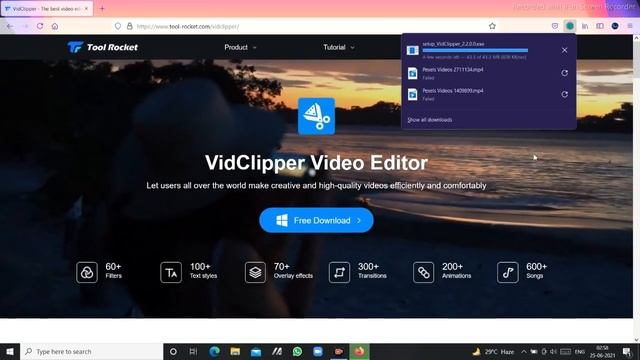Image resolution: width=640 pixels, height=360 pixels.
Task: Click the 70+ Overlay effects icon
Action: pyautogui.click(x=255, y=272)
